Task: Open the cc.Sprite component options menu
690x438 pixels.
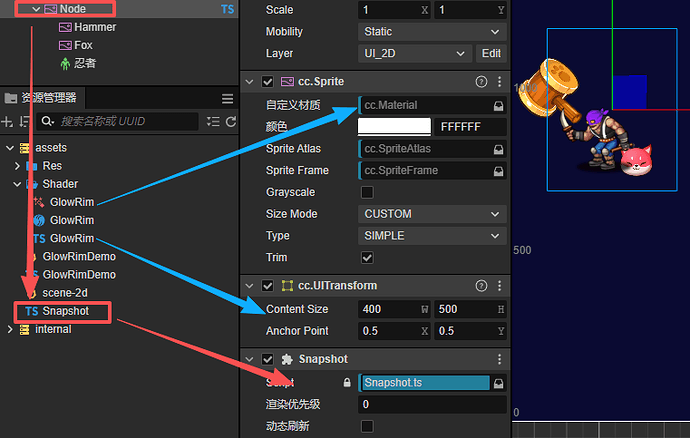Action: tap(499, 82)
